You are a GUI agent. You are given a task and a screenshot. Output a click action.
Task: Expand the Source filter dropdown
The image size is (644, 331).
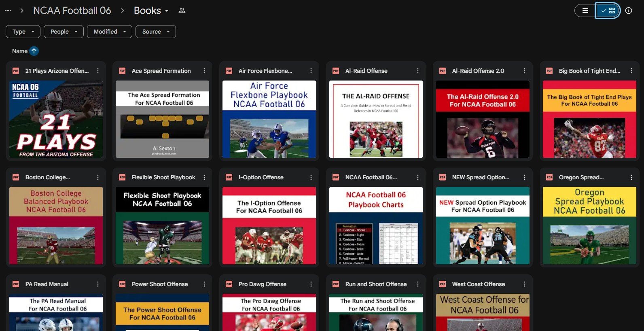click(156, 32)
